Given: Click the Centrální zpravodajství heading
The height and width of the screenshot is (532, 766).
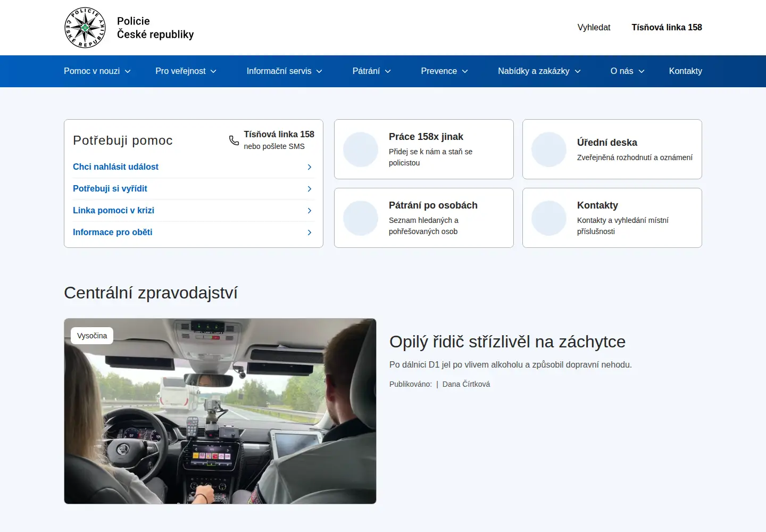Looking at the screenshot, I should (x=151, y=293).
